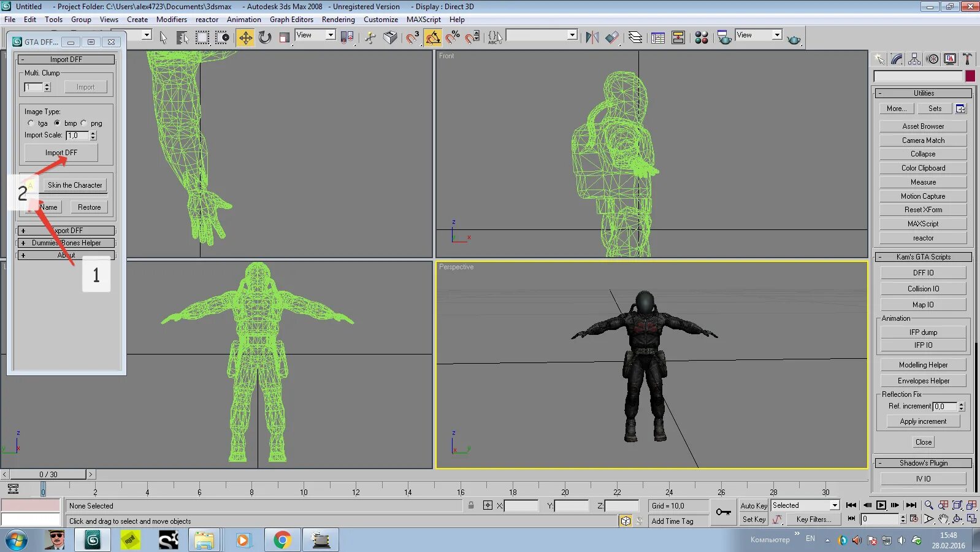Click the Import DFF button

61,153
